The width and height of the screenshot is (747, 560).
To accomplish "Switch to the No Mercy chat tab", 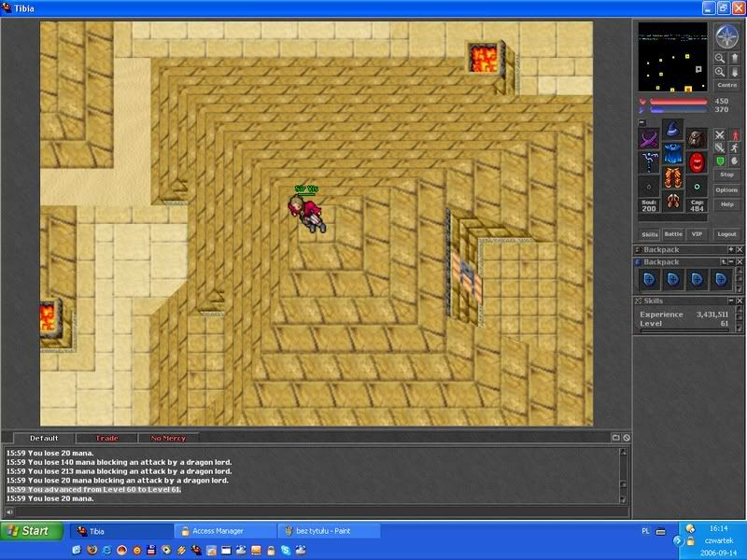I will pos(168,438).
